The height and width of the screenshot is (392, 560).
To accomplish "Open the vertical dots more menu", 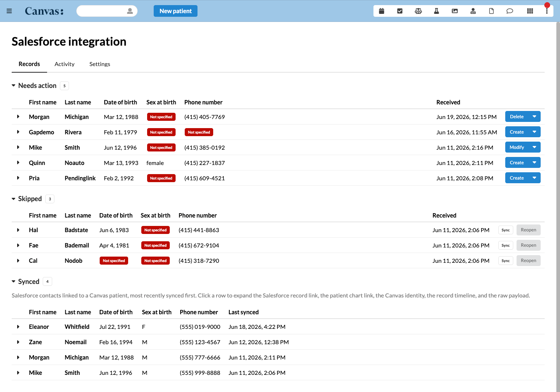I will (x=546, y=11).
